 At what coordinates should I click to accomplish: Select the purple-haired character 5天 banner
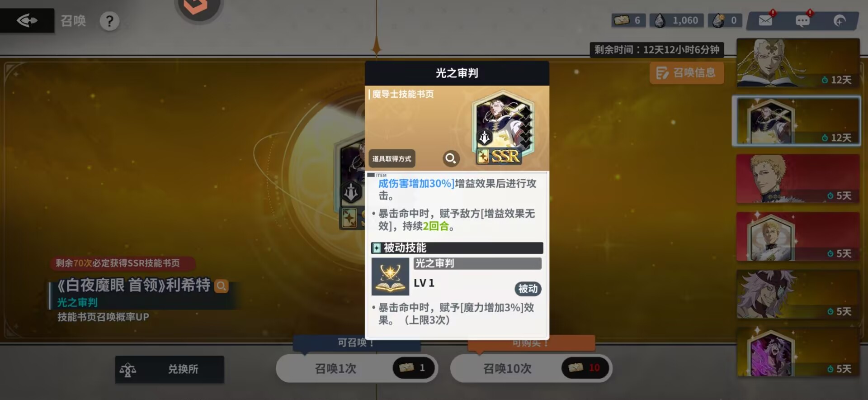pos(798,294)
